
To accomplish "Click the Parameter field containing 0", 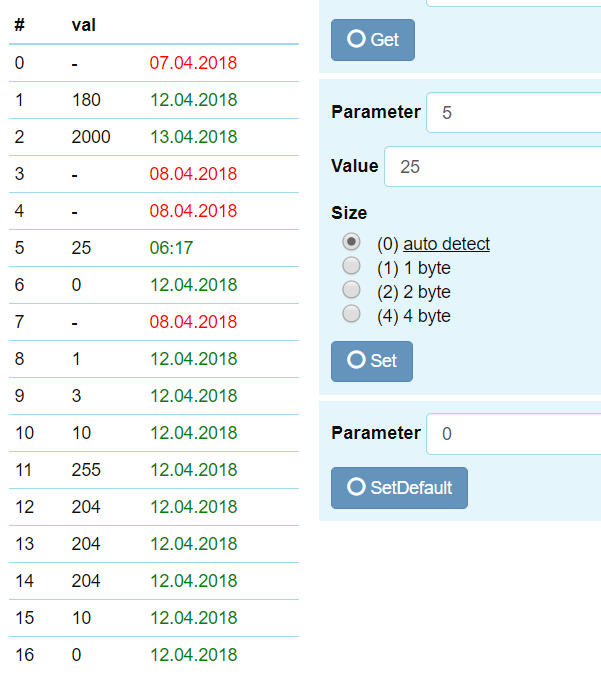I will (x=512, y=433).
